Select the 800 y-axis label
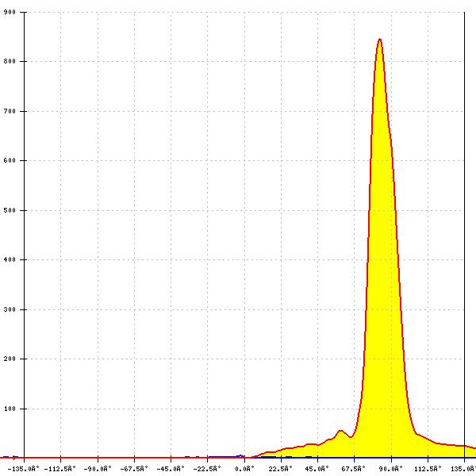Image resolution: width=476 pixels, height=476 pixels. coord(10,61)
